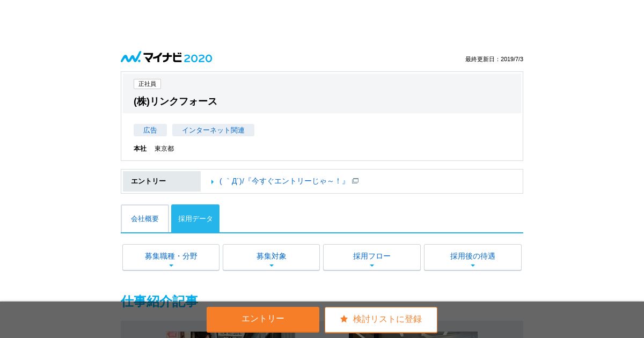This screenshot has width=644, height=338.
Task: Select the 広告 industry tag
Action: [x=150, y=130]
